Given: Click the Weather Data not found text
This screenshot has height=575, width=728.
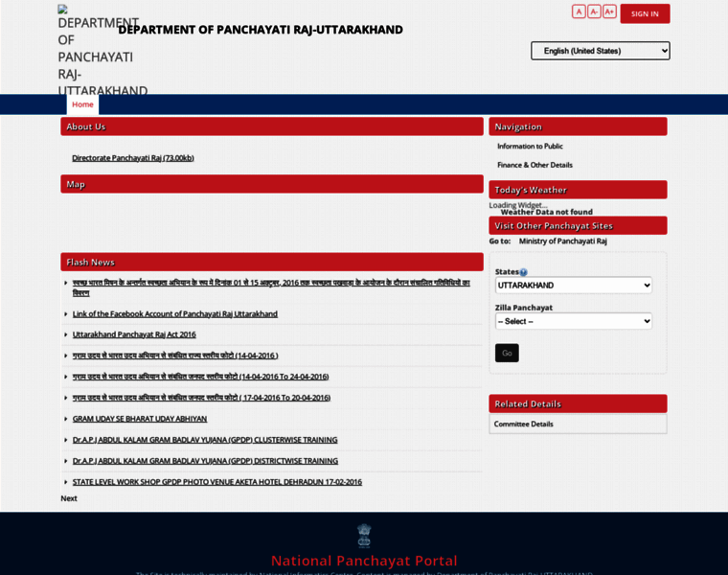Looking at the screenshot, I should tap(546, 212).
